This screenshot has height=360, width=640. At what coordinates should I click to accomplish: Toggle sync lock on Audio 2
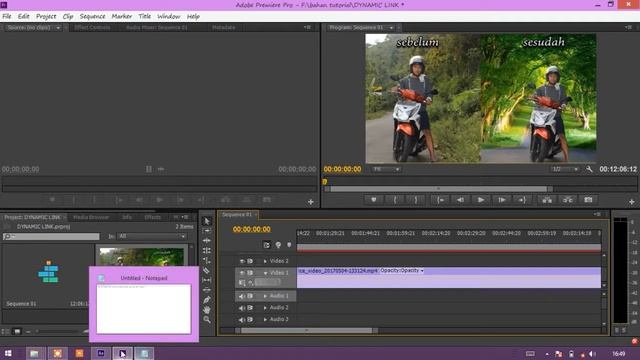tap(250, 308)
